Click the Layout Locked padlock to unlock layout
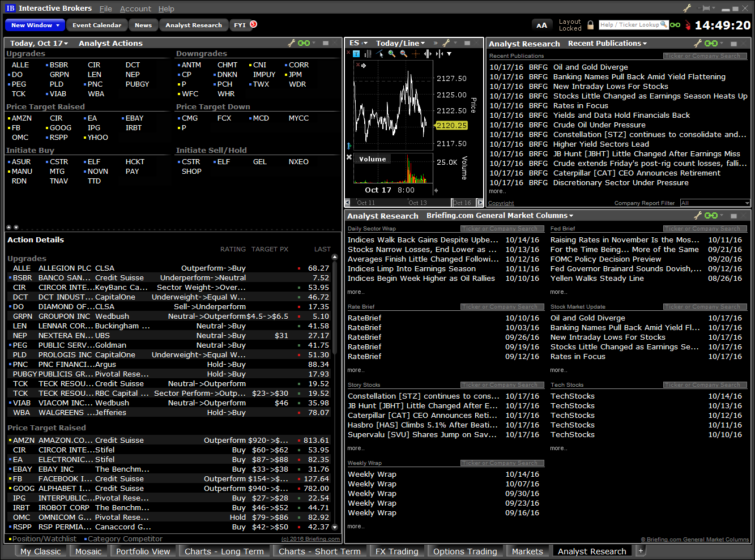The image size is (755, 560). click(589, 25)
